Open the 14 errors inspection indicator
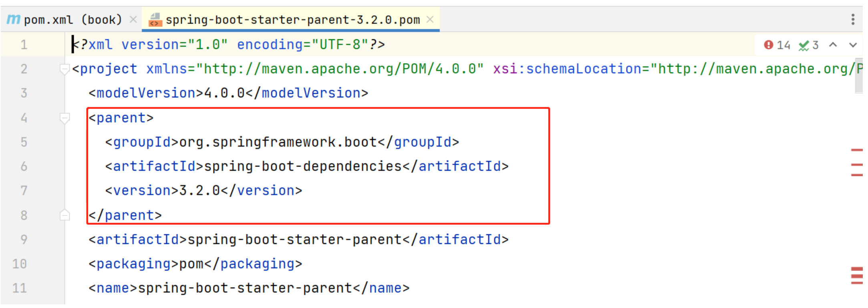Image resolution: width=868 pixels, height=308 pixels. pyautogui.click(x=777, y=45)
